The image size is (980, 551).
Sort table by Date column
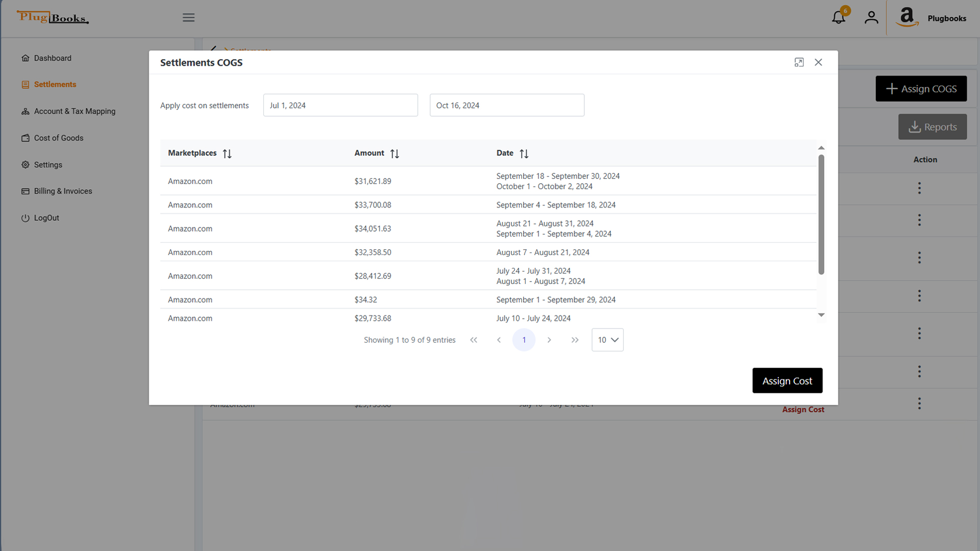click(524, 154)
